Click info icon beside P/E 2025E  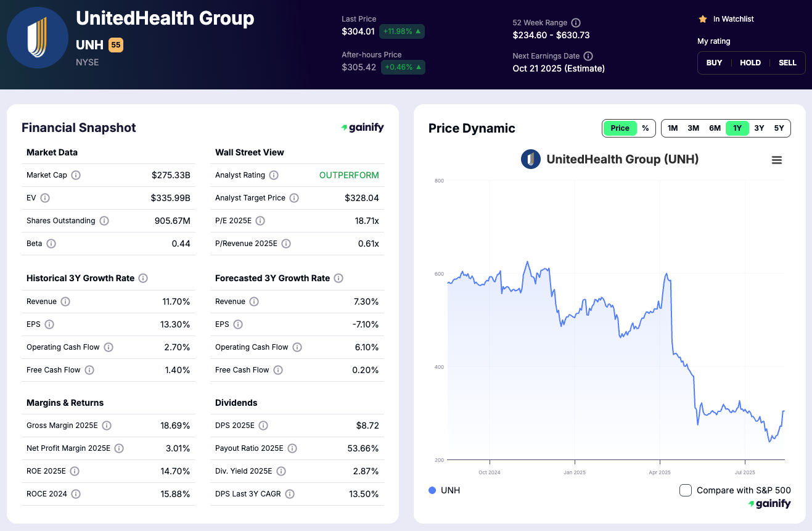260,221
